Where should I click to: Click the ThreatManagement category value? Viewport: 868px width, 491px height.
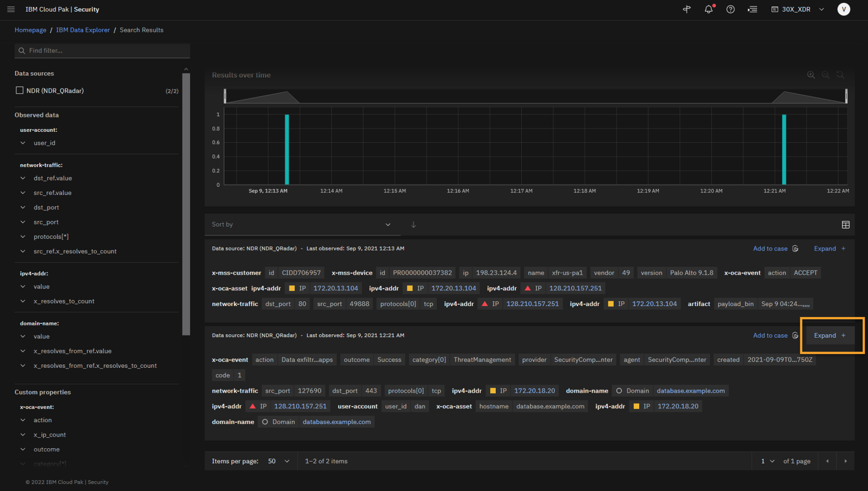[483, 360]
